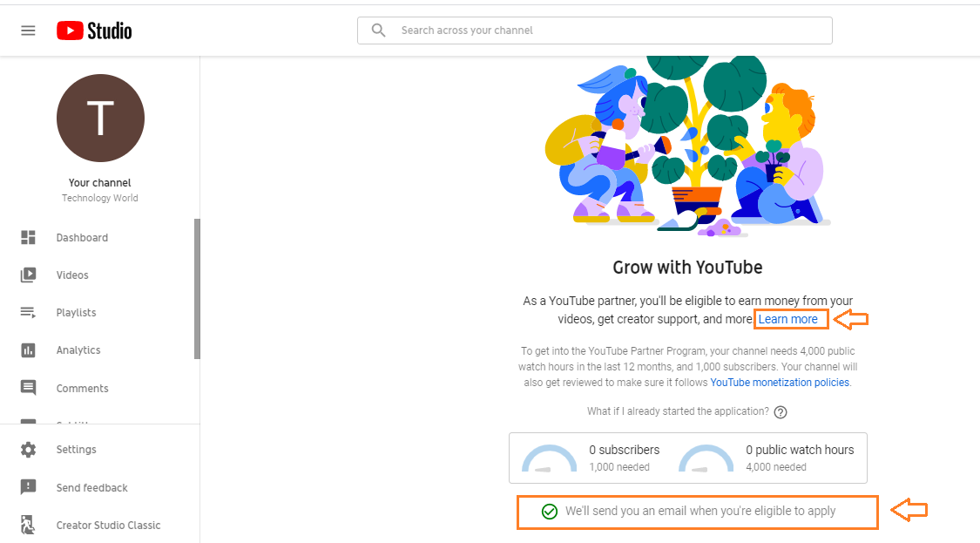Screen dimensions: 980x543
Task: Go to the Videos section
Action: click(72, 275)
